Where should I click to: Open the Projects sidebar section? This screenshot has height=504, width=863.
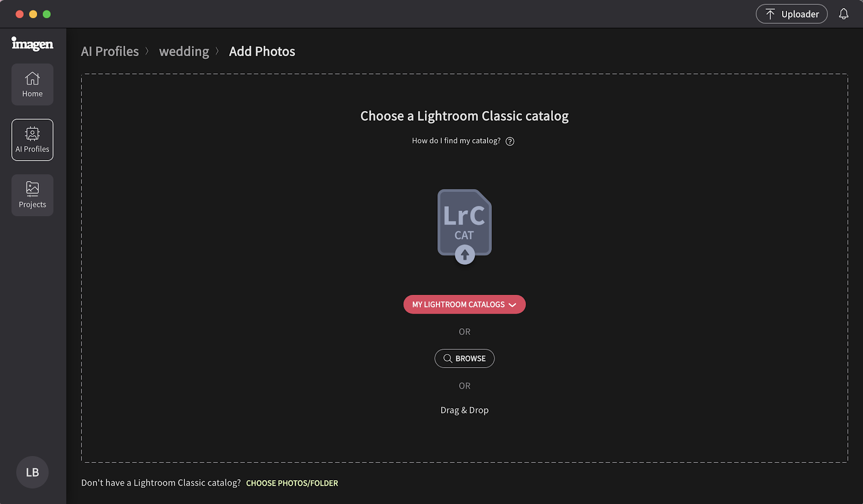click(32, 195)
